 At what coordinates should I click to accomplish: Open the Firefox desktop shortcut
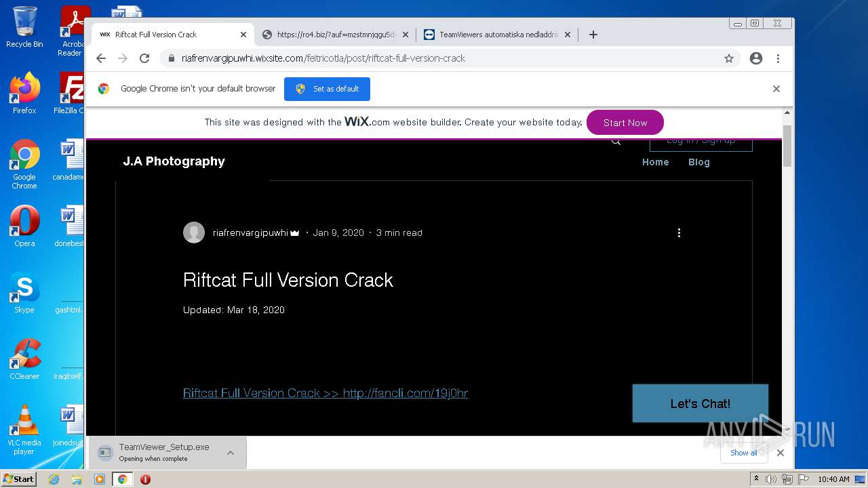click(24, 93)
